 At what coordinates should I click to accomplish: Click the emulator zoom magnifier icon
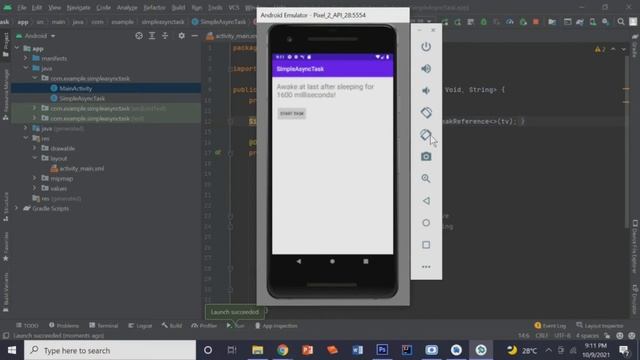[426, 178]
